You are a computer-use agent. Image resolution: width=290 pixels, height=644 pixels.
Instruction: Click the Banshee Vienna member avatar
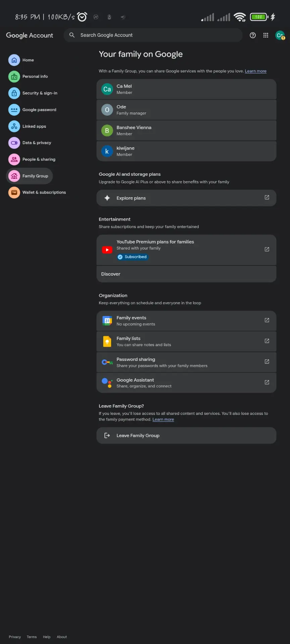[107, 130]
